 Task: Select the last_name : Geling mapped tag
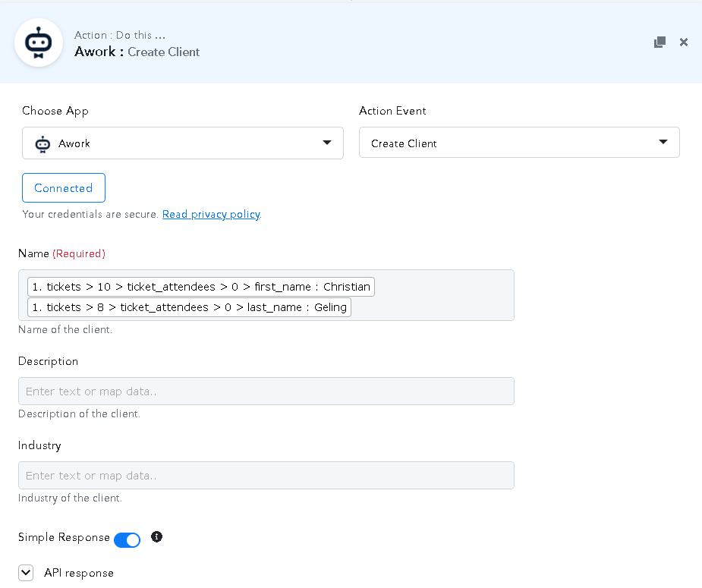click(x=189, y=307)
